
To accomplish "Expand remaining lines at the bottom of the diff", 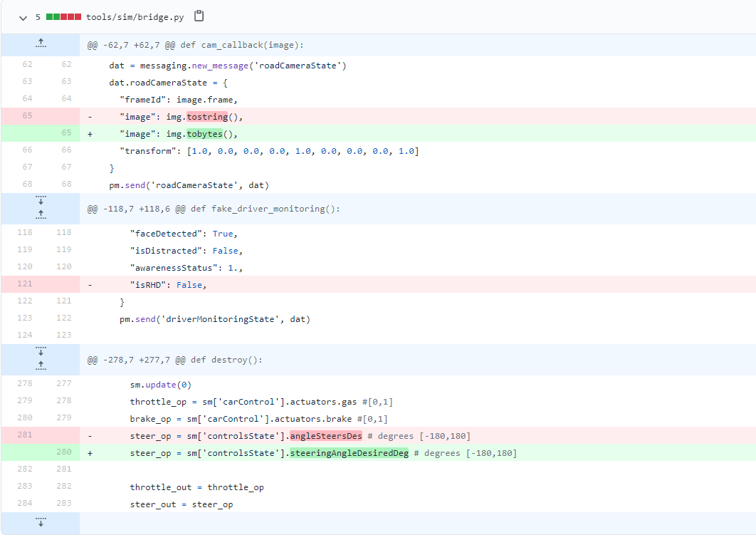I will click(x=41, y=522).
